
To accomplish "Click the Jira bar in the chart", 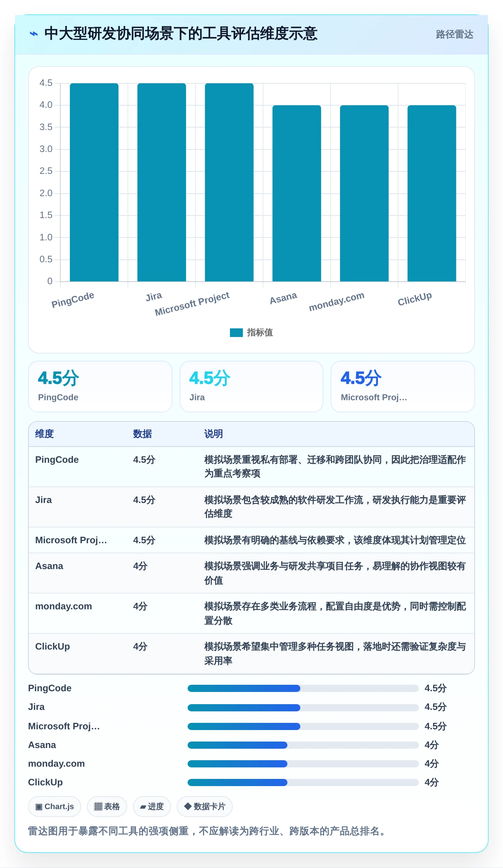I will pos(162,182).
